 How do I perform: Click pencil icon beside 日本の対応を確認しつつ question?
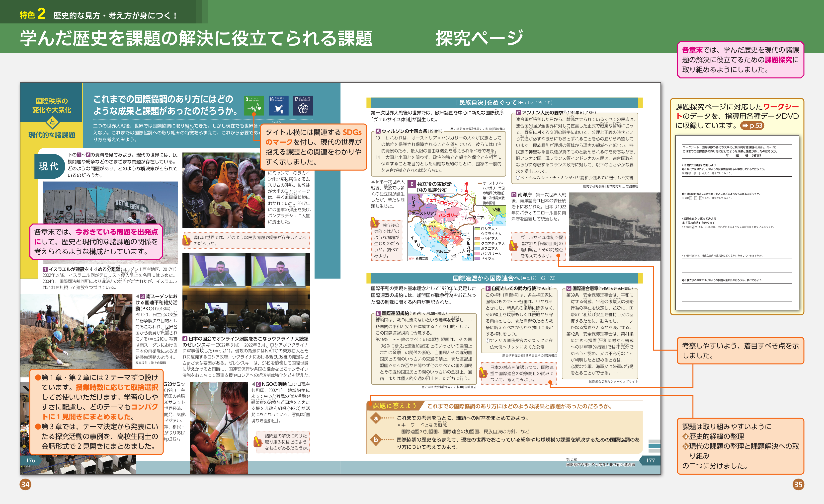point(483,372)
